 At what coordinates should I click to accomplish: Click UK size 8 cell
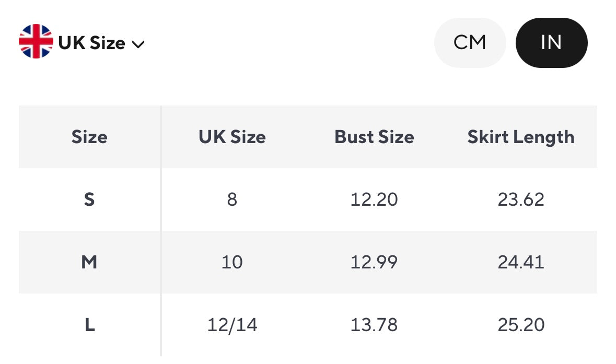232,199
